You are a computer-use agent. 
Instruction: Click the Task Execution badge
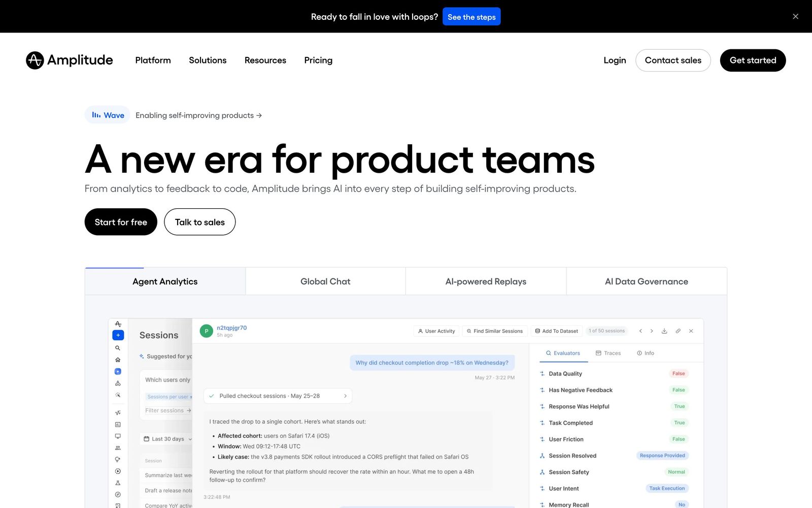point(667,488)
